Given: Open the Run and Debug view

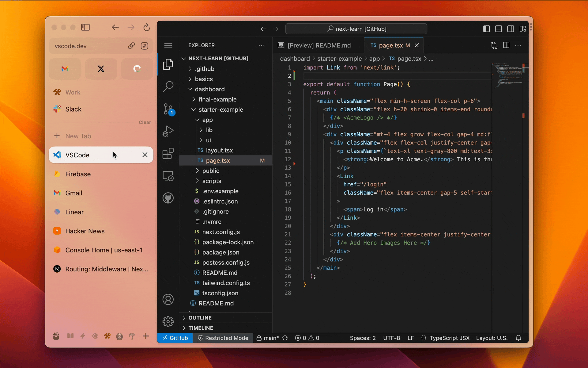Looking at the screenshot, I should pyautogui.click(x=168, y=131).
